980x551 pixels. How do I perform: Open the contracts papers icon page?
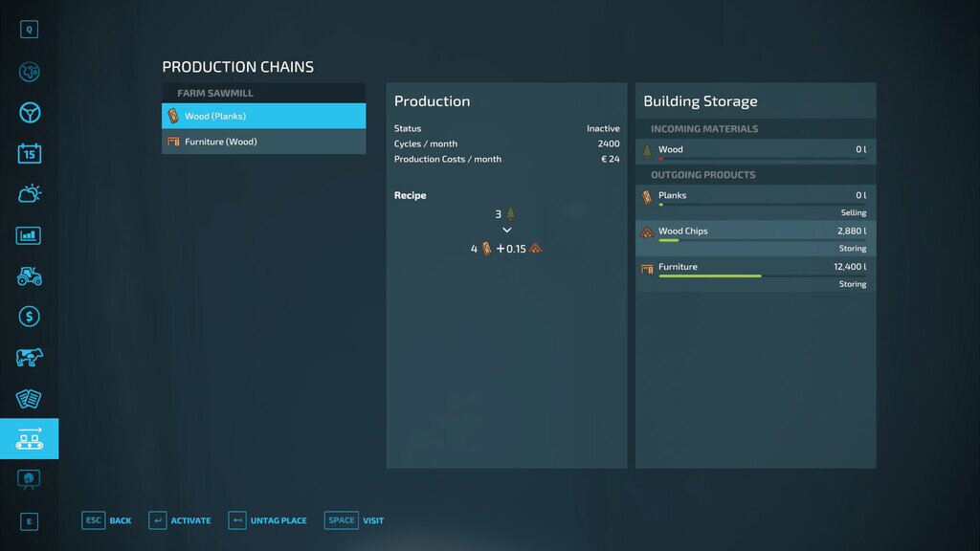tap(29, 399)
